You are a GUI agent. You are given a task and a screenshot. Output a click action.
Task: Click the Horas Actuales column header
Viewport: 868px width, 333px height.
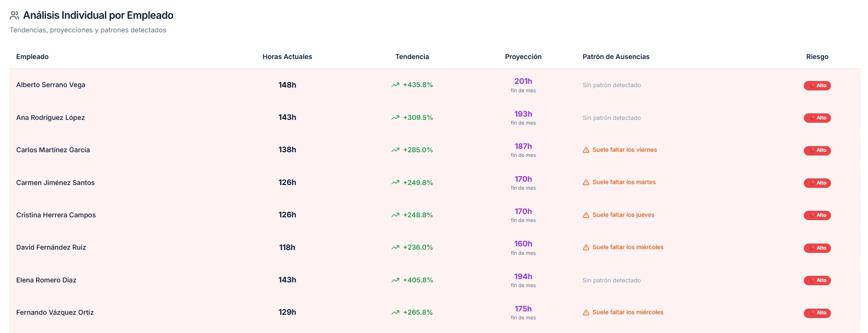click(x=287, y=57)
